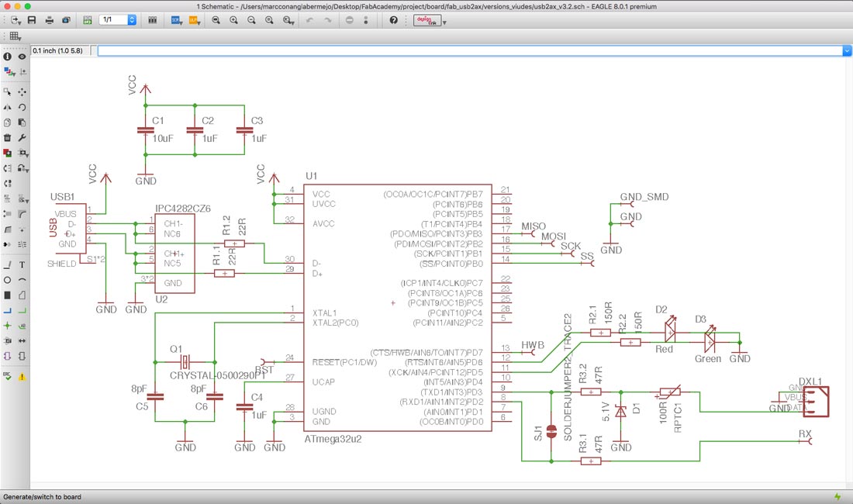Select the blue Bus tool

(7, 311)
